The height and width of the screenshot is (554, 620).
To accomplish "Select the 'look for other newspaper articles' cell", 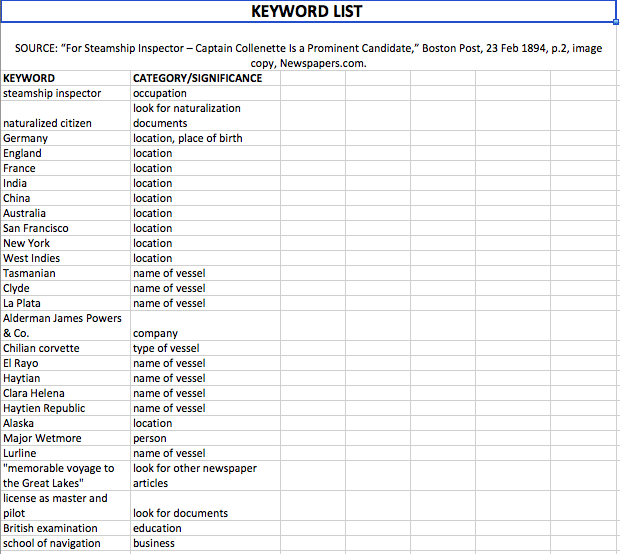I will 195,476.
